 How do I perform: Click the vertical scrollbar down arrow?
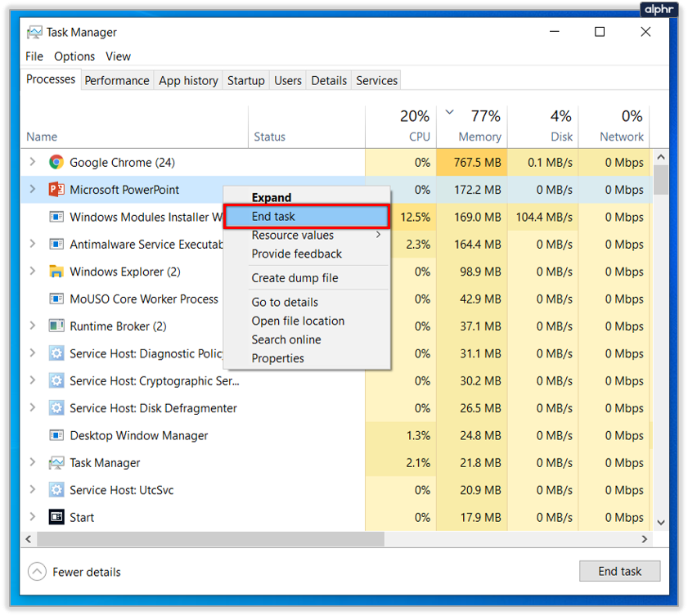pos(661,523)
